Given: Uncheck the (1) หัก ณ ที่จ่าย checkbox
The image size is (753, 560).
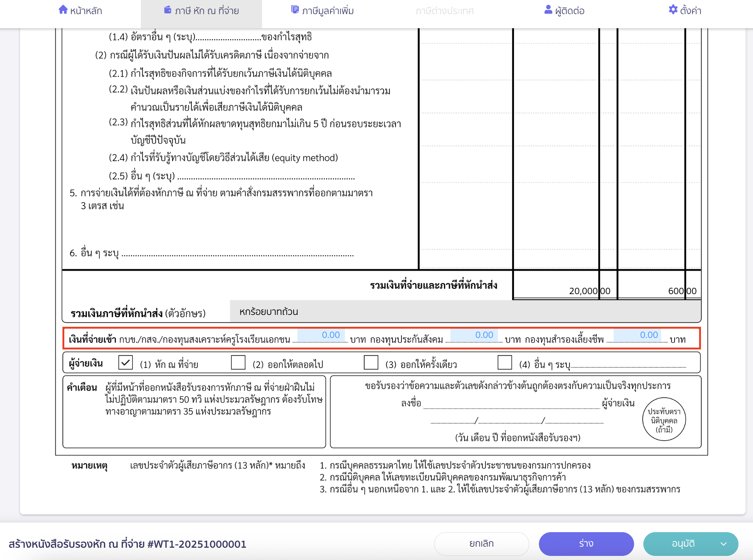Looking at the screenshot, I should [126, 363].
